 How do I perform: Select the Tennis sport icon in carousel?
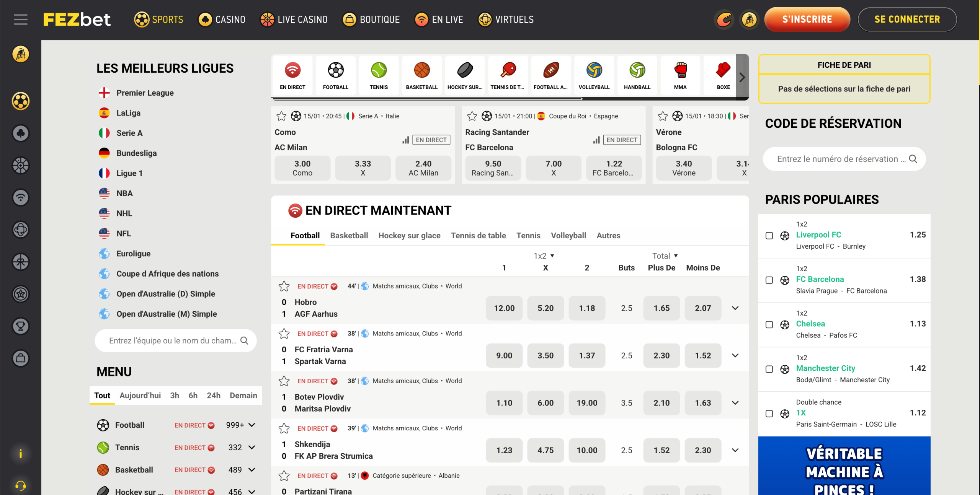(x=378, y=75)
